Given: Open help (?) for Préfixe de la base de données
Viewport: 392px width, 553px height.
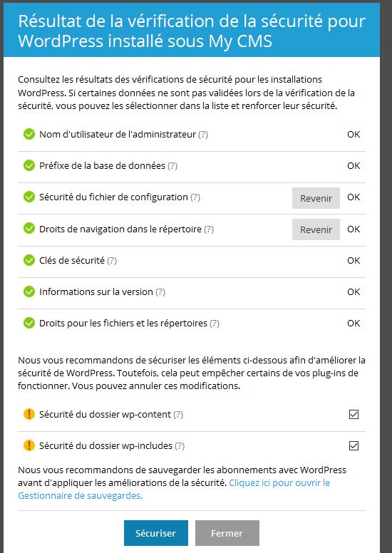Looking at the screenshot, I should (172, 166).
